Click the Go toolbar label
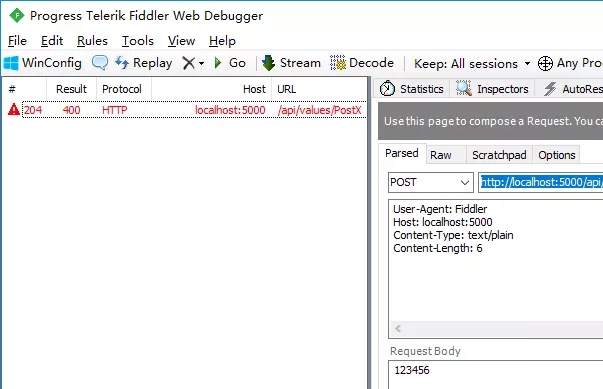This screenshot has height=389, width=603. (237, 63)
